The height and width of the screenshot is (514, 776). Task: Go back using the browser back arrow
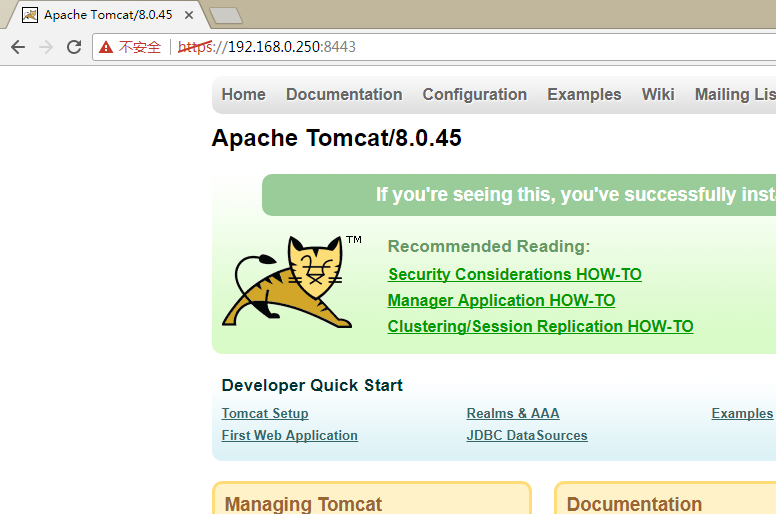coord(18,47)
